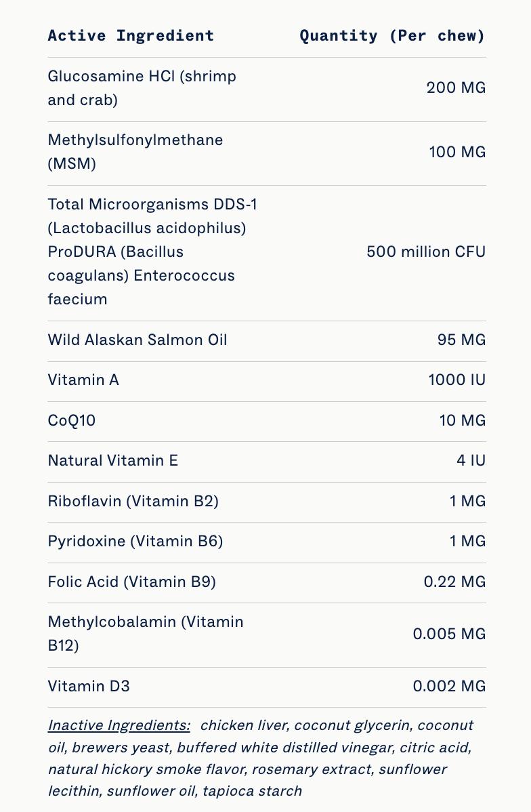This screenshot has height=812, width=531.
Task: Click the underlined Inactive Ingredients label
Action: coord(119,725)
